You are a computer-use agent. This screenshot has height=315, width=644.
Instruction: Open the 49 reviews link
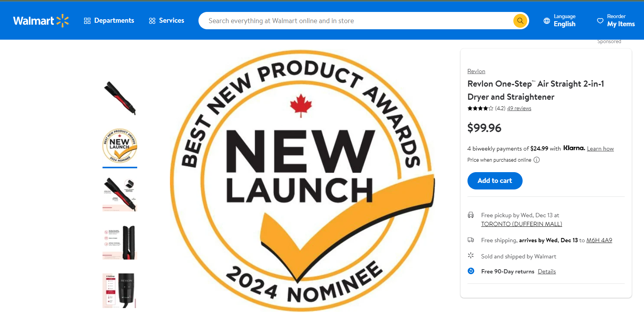click(x=519, y=109)
